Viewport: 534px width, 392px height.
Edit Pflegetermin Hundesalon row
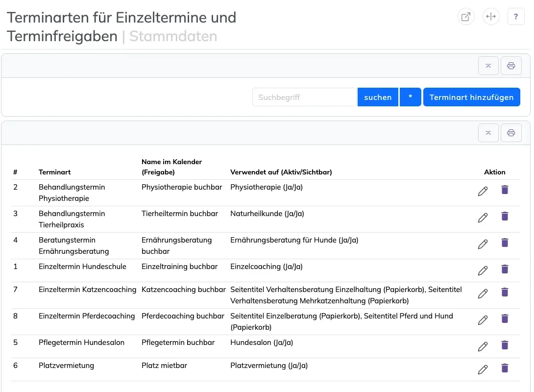tap(483, 347)
